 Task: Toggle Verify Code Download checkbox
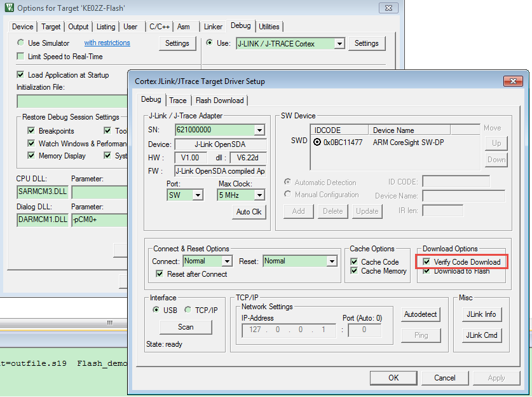click(426, 262)
